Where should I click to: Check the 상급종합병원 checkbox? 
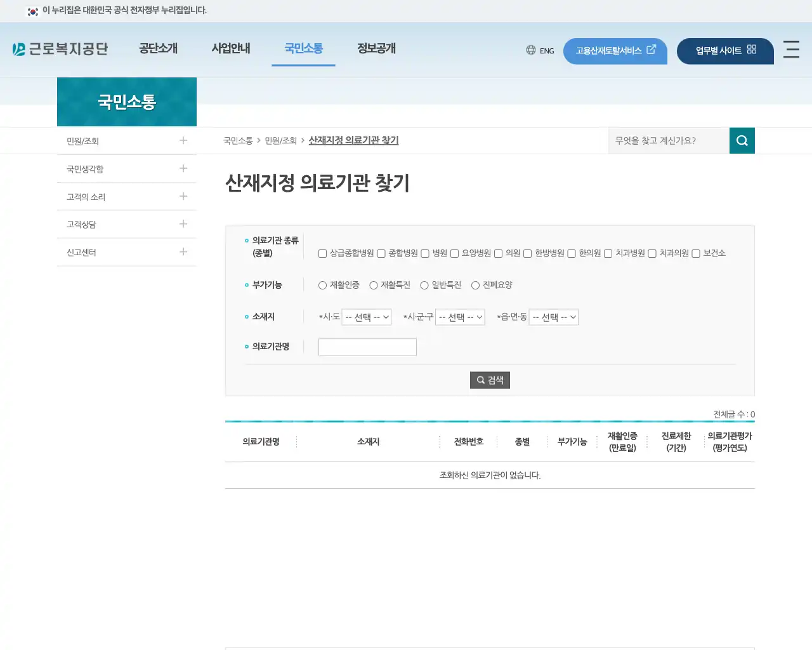pyautogui.click(x=322, y=253)
